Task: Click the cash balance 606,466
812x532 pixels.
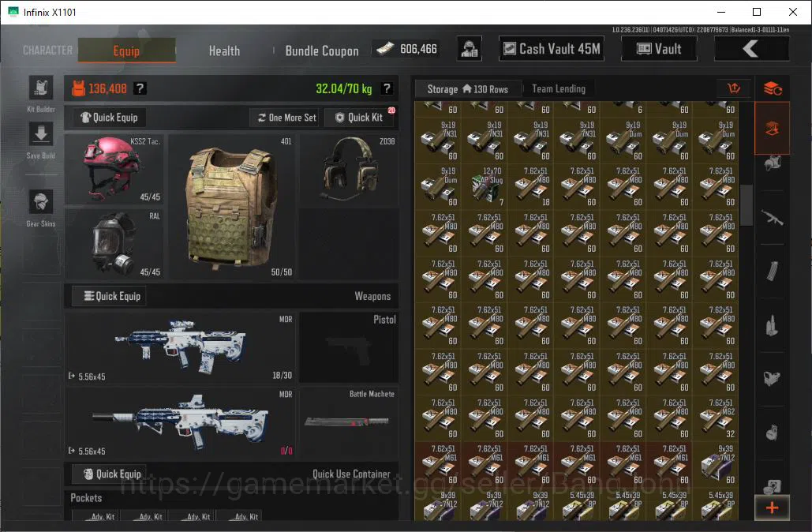Action: (x=407, y=49)
